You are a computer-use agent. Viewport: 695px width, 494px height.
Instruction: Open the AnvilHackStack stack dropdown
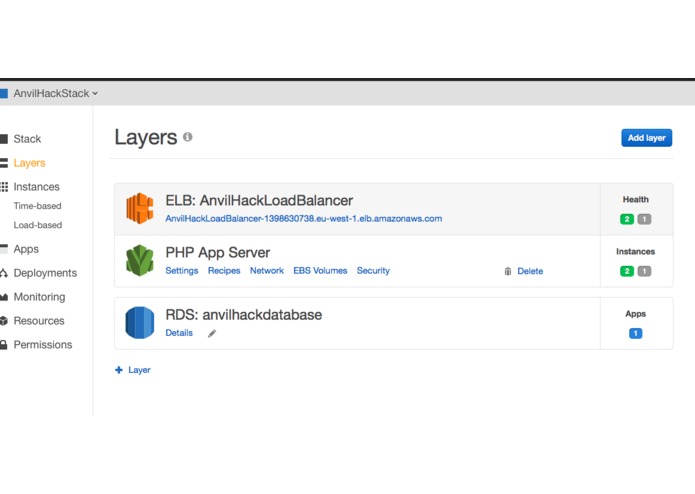tap(55, 93)
